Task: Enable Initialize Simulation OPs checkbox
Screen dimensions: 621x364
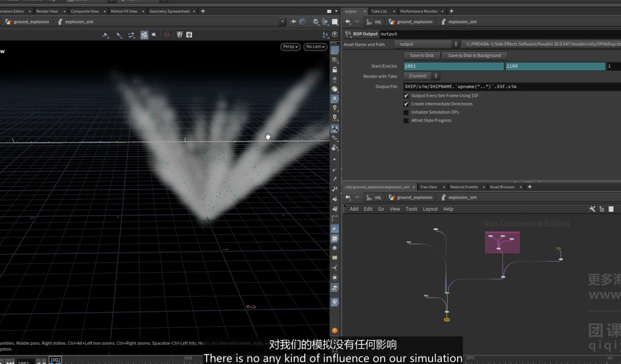Action: [x=406, y=112]
